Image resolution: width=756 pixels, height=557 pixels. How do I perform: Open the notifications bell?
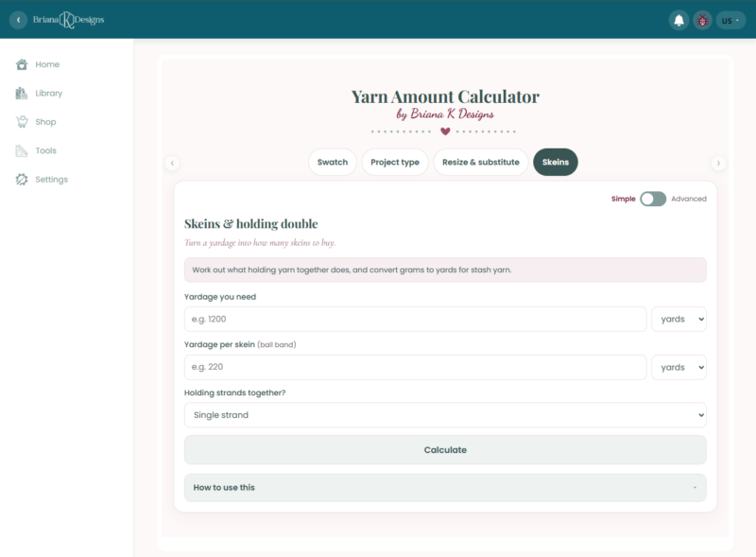point(679,20)
